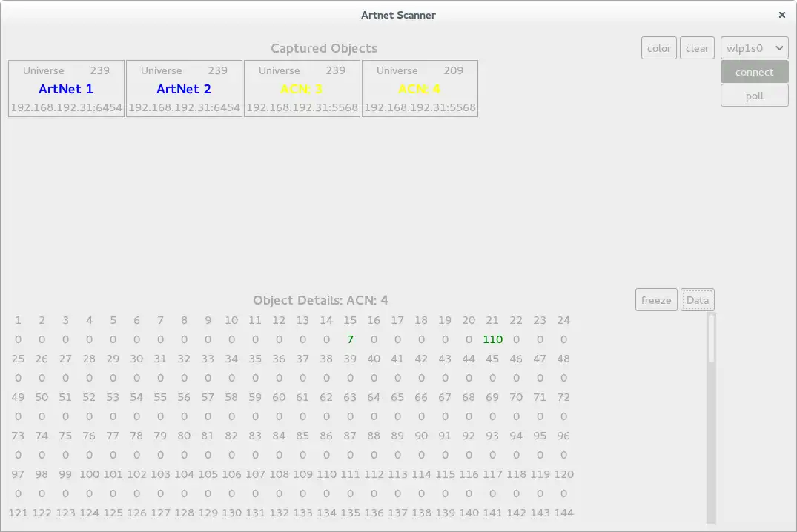
Task: Freeze the object details view
Action: coord(656,300)
